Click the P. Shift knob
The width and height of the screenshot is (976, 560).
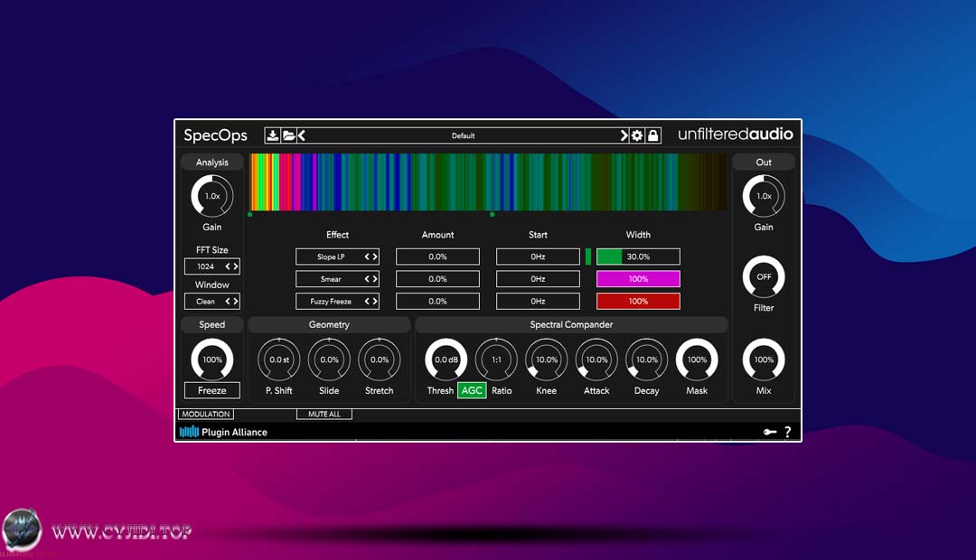(279, 359)
